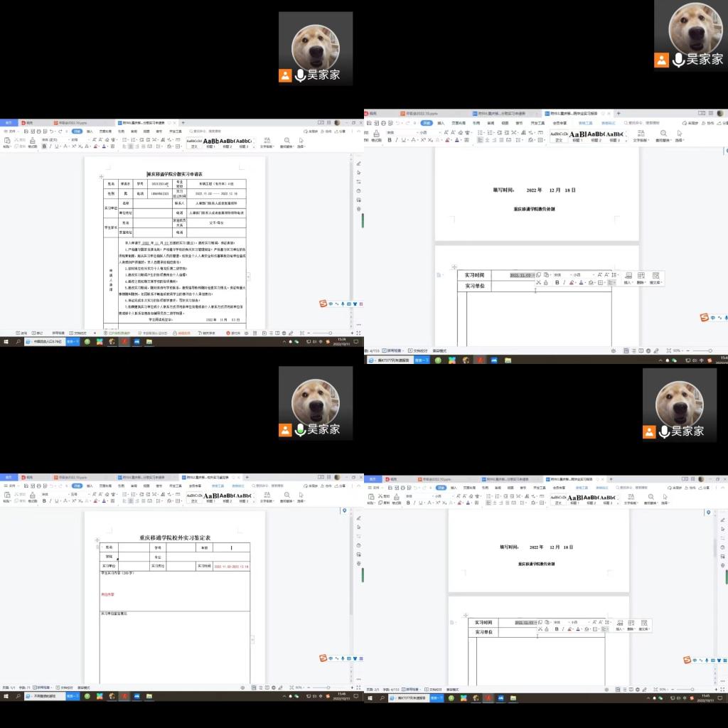This screenshot has height=728, width=728.
Task: Expand the style gallery in 分散实习申请表 window
Action: 255,143
